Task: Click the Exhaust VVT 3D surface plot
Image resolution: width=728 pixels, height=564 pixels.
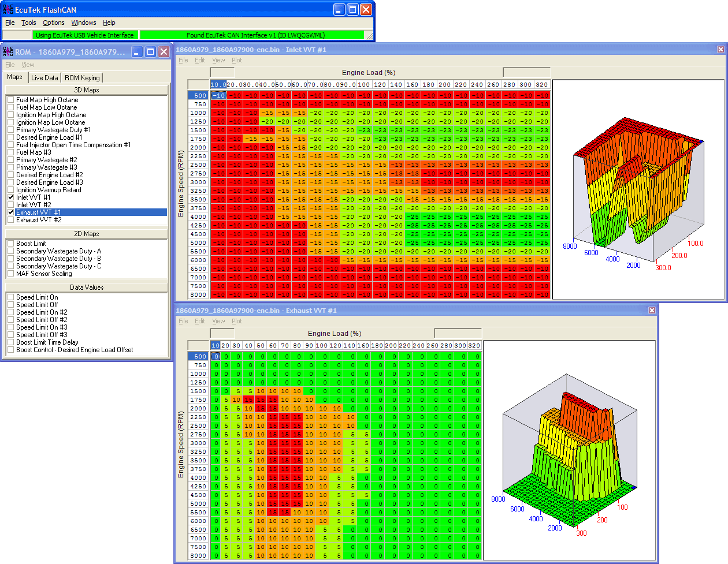Action: [x=570, y=450]
